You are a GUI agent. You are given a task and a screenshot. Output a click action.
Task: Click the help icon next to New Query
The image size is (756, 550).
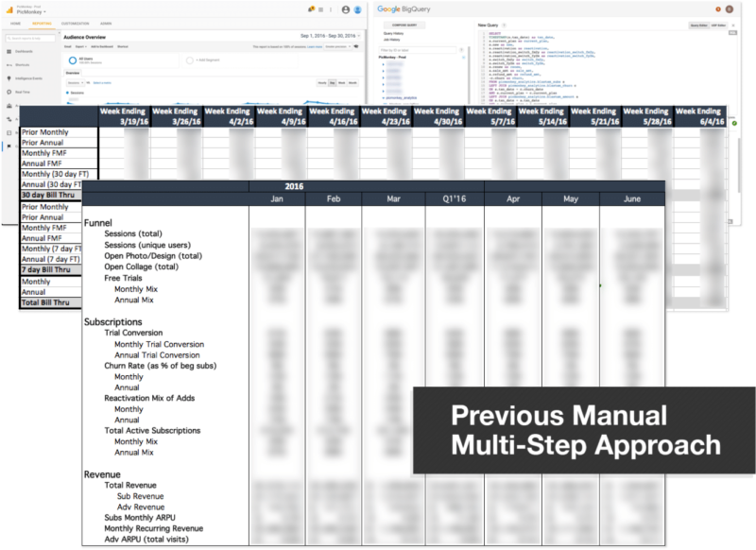tap(505, 26)
